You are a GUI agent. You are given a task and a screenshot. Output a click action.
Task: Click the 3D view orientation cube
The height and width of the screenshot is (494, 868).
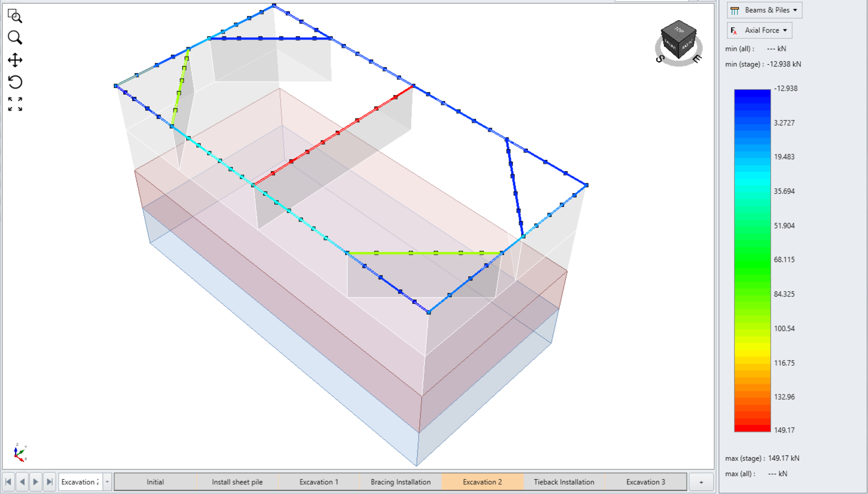tap(678, 39)
